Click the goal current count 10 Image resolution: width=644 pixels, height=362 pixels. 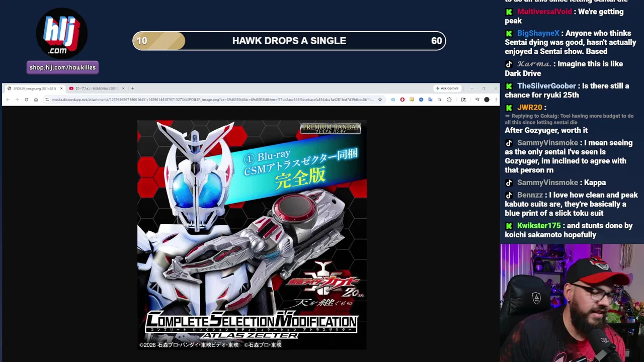(x=142, y=41)
